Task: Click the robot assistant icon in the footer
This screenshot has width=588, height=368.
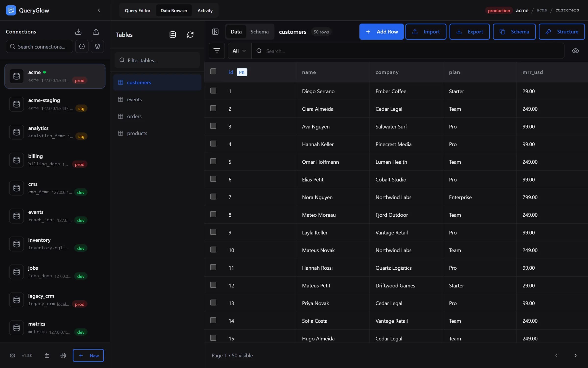Action: [47, 355]
